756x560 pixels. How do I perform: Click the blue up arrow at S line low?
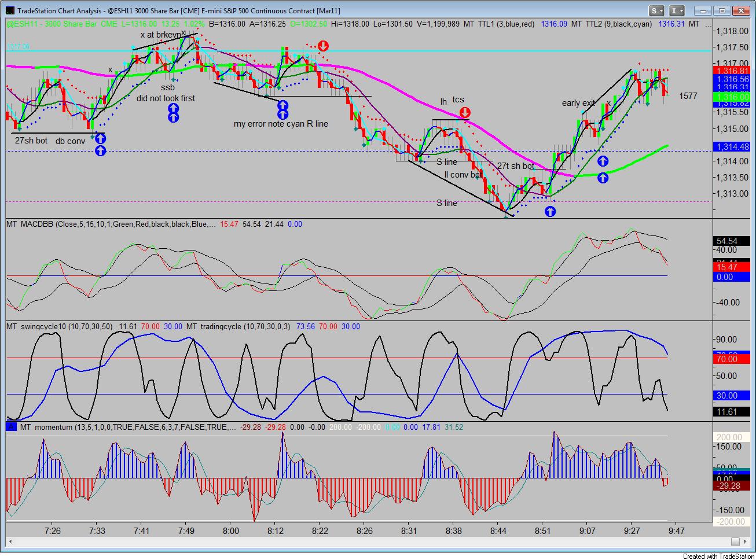coord(550,211)
